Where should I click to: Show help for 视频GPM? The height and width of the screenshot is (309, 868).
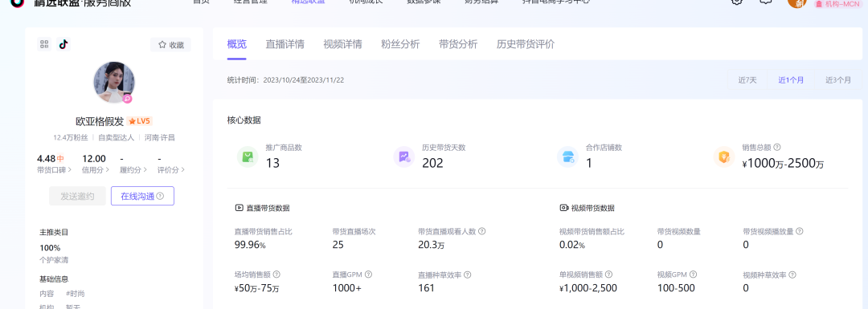coord(693,274)
